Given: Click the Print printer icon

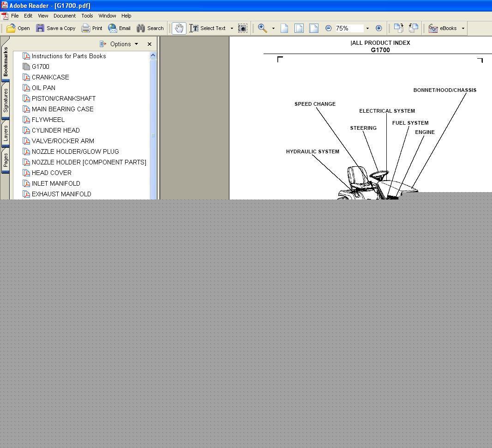Looking at the screenshot, I should pos(86,28).
